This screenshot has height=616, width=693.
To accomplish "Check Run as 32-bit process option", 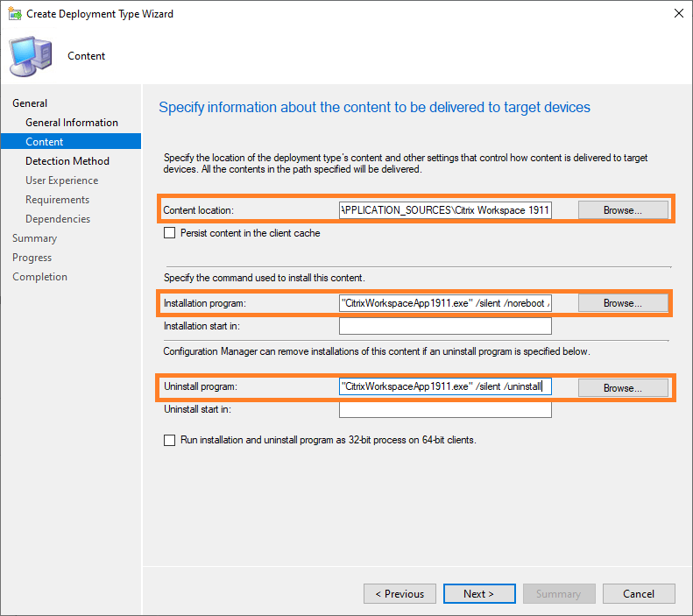I will pos(170,440).
